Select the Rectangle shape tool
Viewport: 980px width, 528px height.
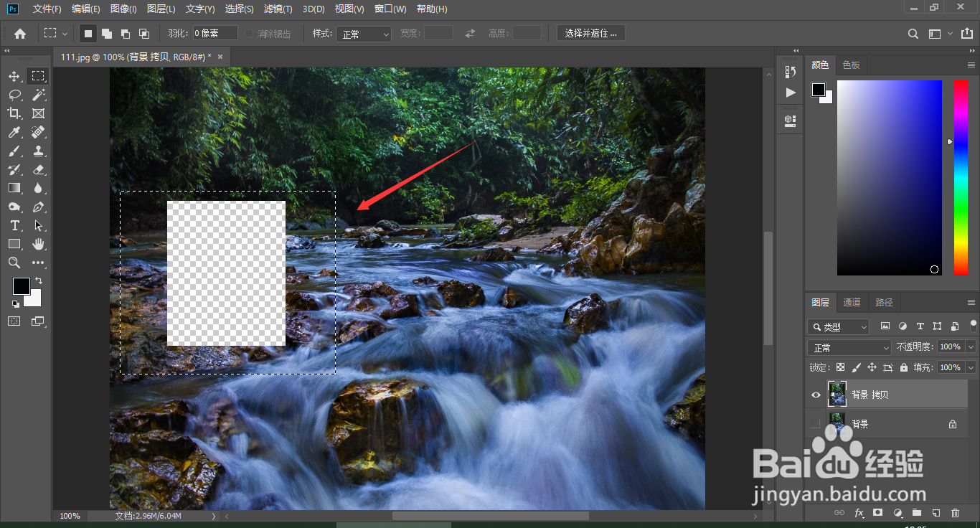[14, 244]
